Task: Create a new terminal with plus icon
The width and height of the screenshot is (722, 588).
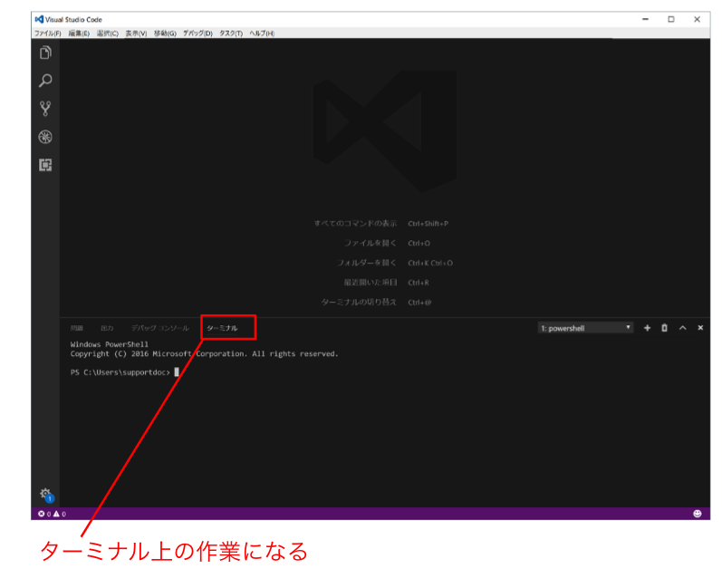Action: point(647,328)
